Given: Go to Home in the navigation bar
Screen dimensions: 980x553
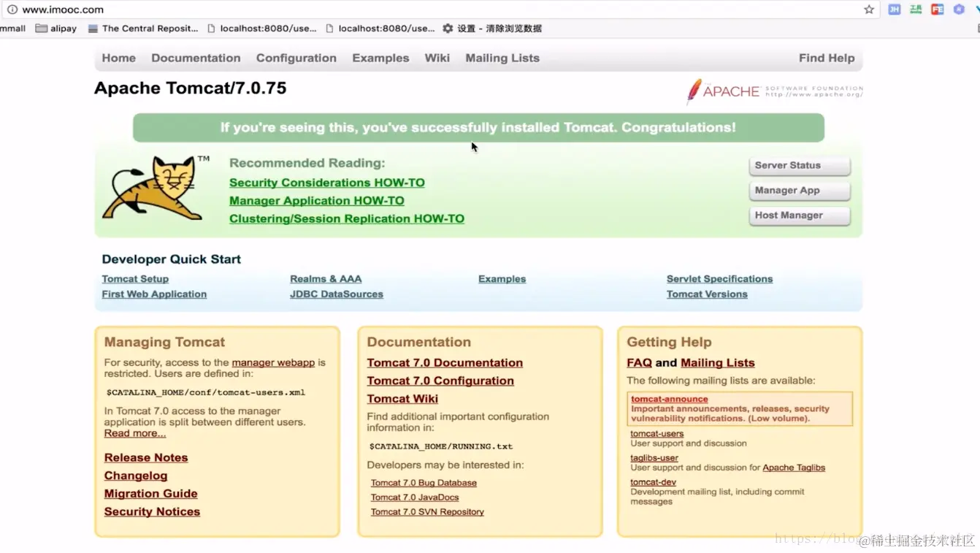Looking at the screenshot, I should [x=119, y=58].
